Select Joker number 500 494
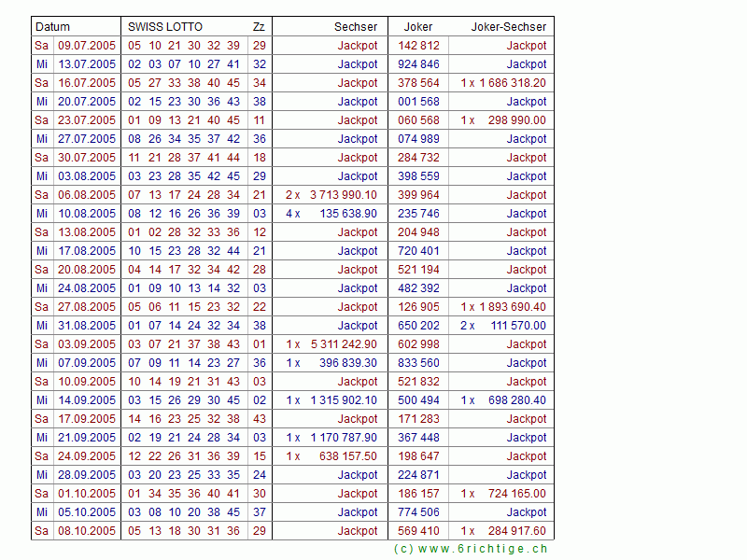 pos(418,400)
